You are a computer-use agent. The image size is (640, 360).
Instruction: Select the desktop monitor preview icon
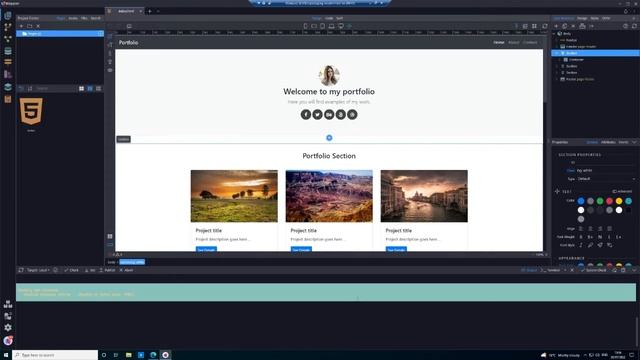coord(340,26)
